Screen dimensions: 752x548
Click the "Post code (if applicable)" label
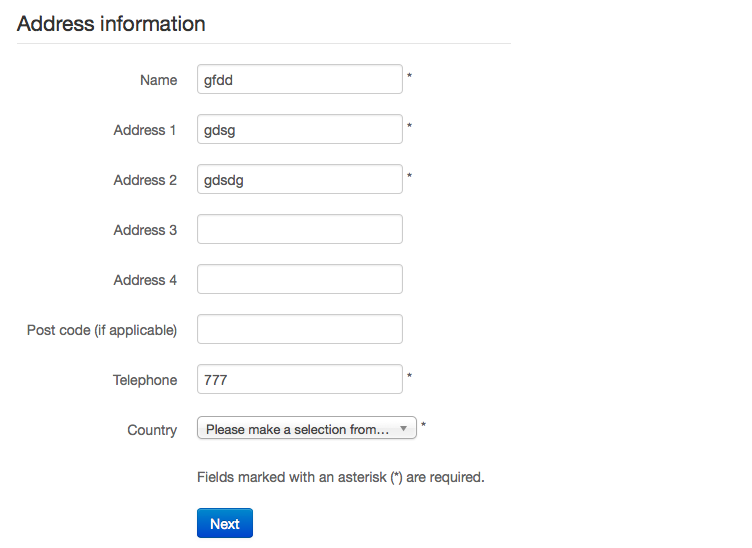click(102, 330)
